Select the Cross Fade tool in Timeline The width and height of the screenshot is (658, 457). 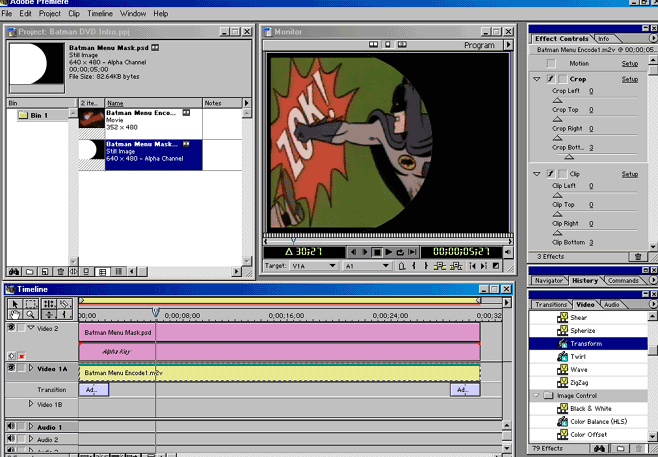click(49, 314)
